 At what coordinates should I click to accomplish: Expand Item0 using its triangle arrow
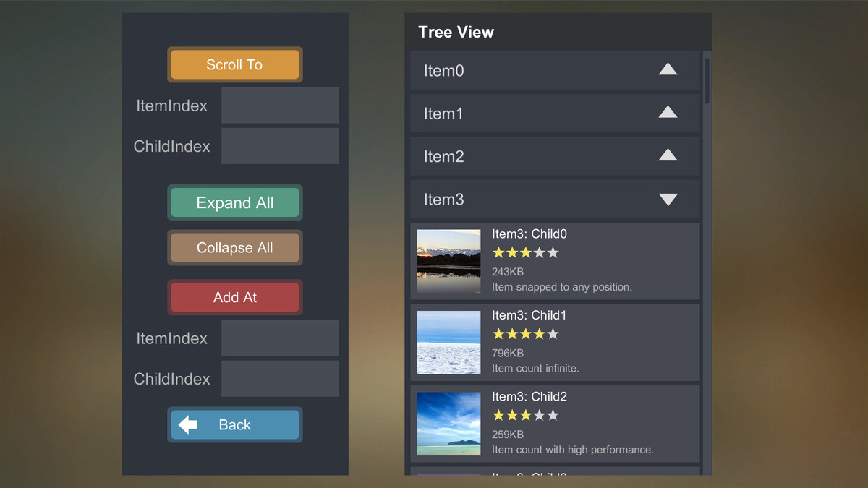[x=668, y=69]
